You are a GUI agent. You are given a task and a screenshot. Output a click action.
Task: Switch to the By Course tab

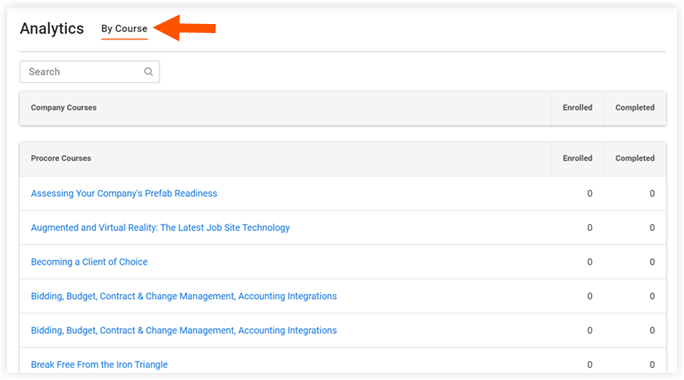point(124,29)
